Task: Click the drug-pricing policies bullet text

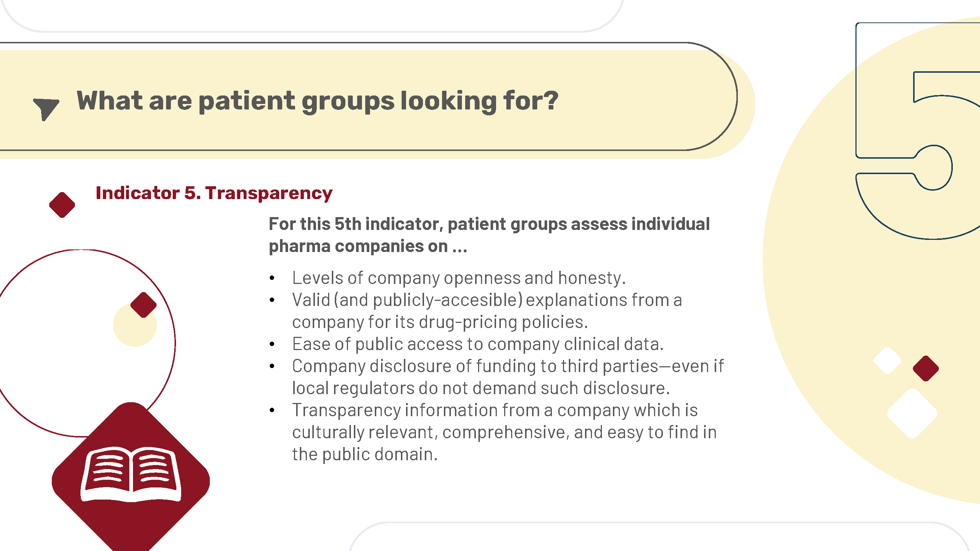Action: [487, 311]
